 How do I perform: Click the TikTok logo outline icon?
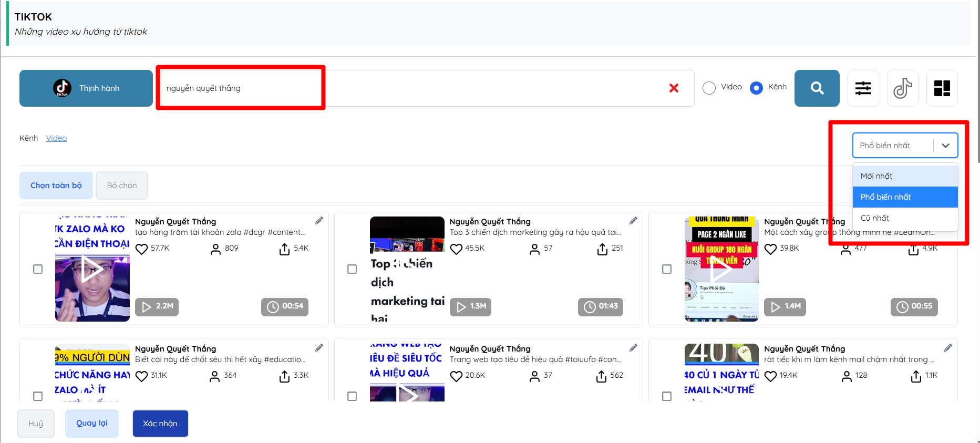tap(902, 88)
